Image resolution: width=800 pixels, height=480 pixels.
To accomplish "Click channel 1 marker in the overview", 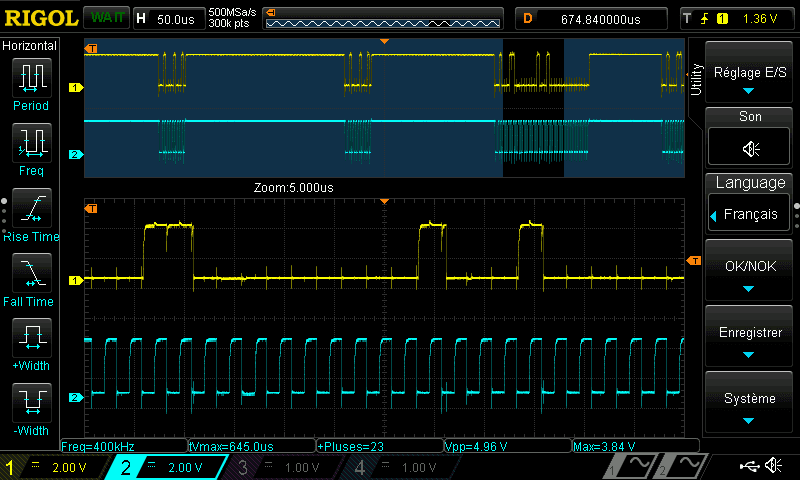I will [x=76, y=88].
